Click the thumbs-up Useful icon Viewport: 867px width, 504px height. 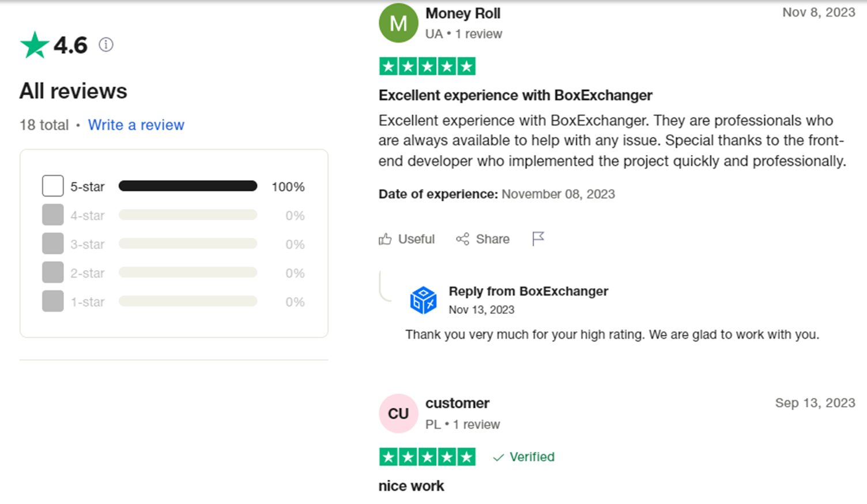pyautogui.click(x=385, y=239)
